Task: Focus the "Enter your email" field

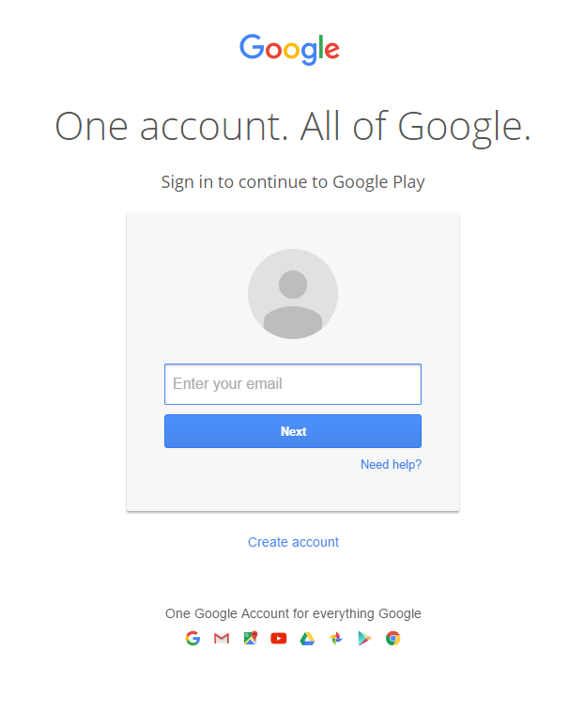Action: coord(293,384)
